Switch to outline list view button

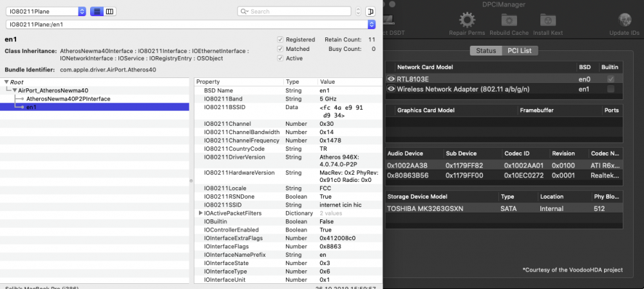(97, 12)
